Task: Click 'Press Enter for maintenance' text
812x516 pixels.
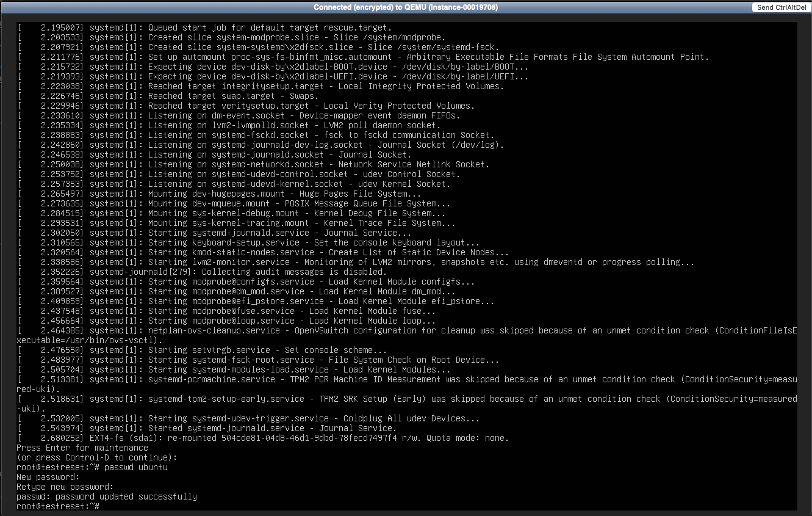Action: point(82,448)
